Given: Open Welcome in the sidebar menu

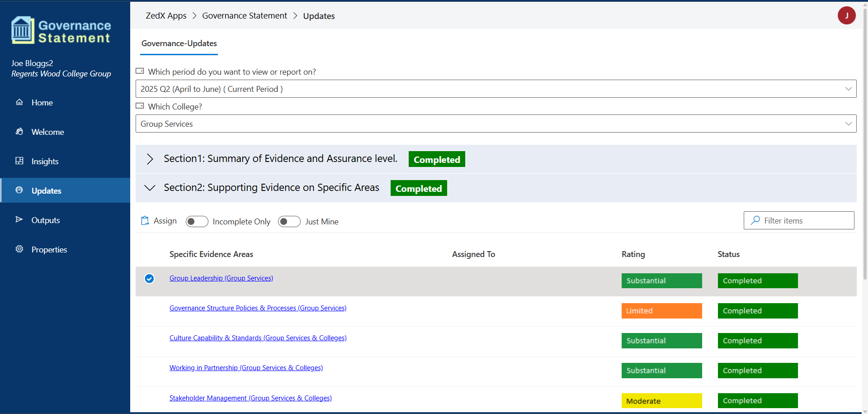Looking at the screenshot, I should click(66, 132).
